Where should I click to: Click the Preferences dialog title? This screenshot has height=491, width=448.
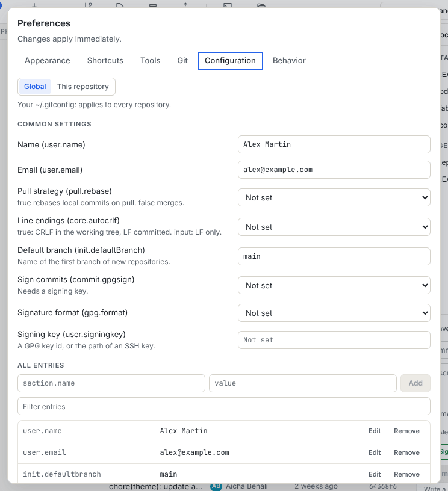(x=44, y=23)
